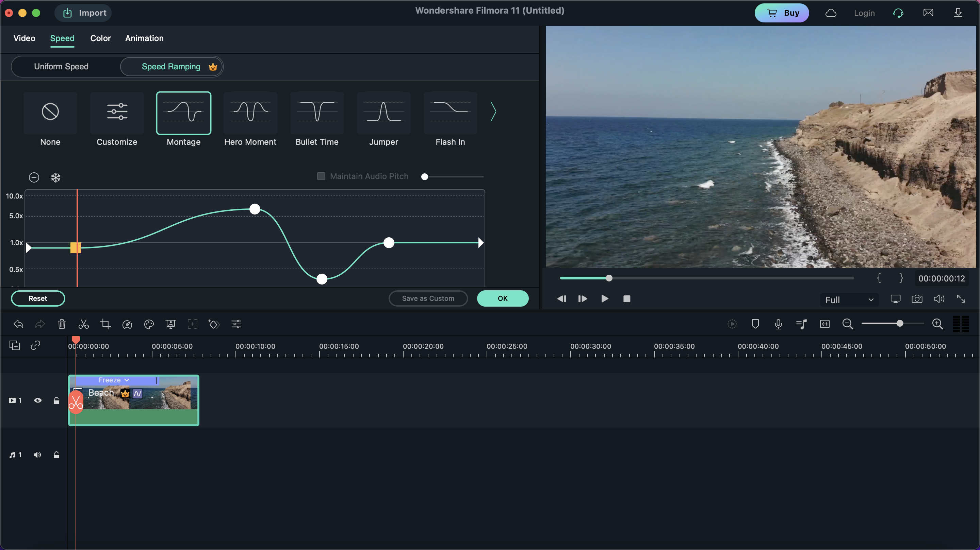Select the crop tool icon
Image resolution: width=980 pixels, height=550 pixels.
click(x=105, y=324)
